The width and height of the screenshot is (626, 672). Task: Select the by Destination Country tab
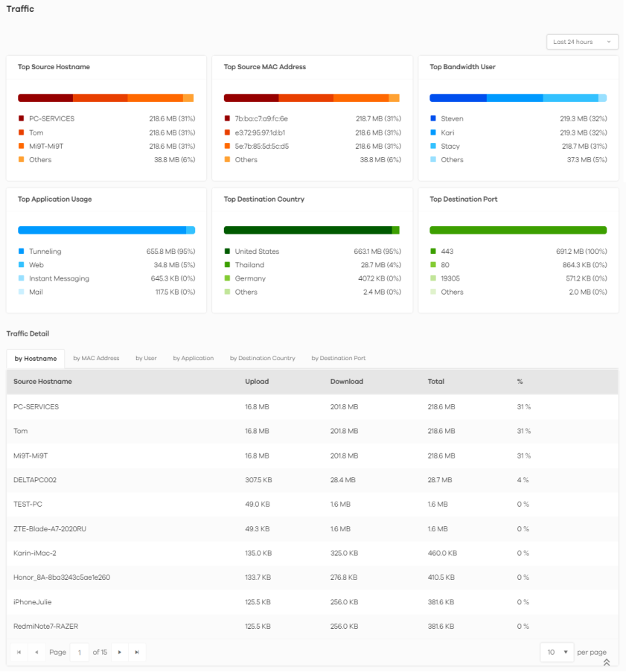262,358
